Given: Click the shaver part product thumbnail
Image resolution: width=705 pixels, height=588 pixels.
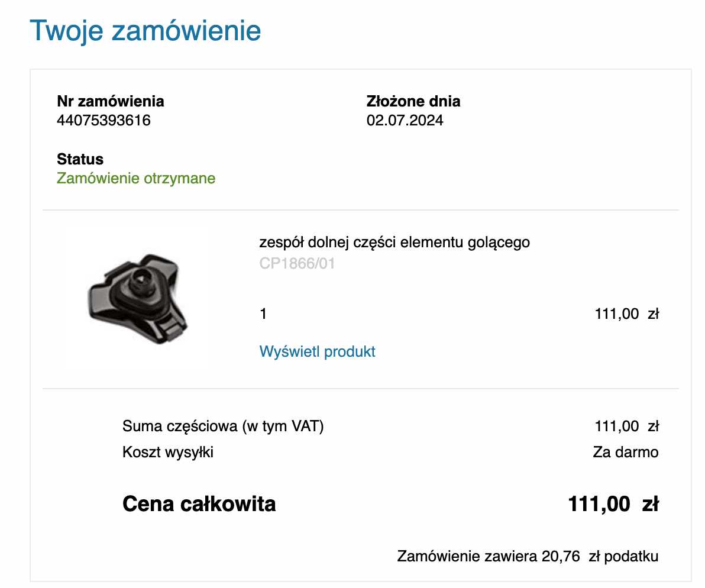Looking at the screenshot, I should pyautogui.click(x=138, y=299).
